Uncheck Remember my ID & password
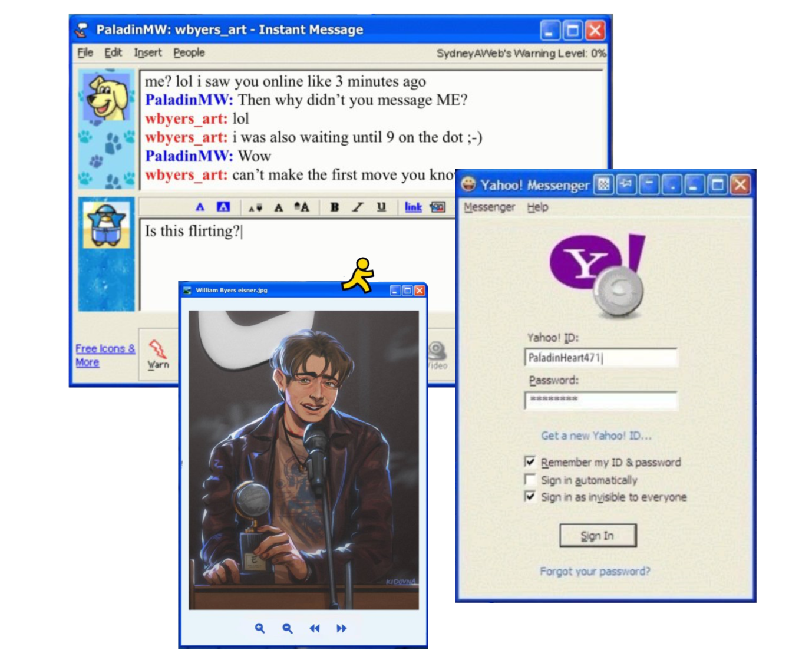The width and height of the screenshot is (812, 663). 530,461
